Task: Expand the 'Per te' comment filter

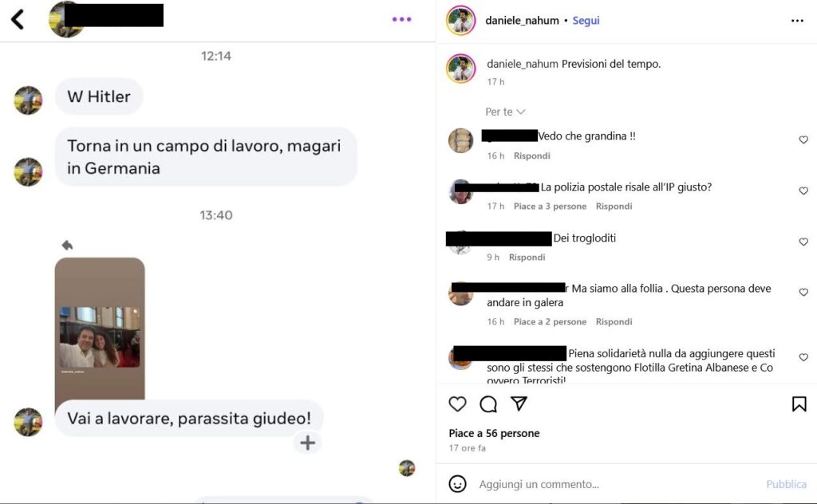Action: 505,112
